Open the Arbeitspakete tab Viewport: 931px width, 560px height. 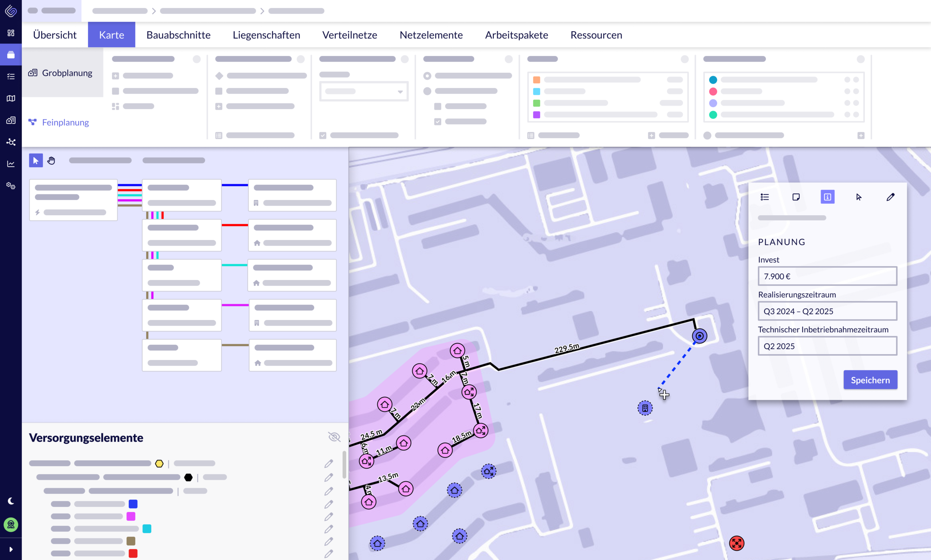point(516,35)
